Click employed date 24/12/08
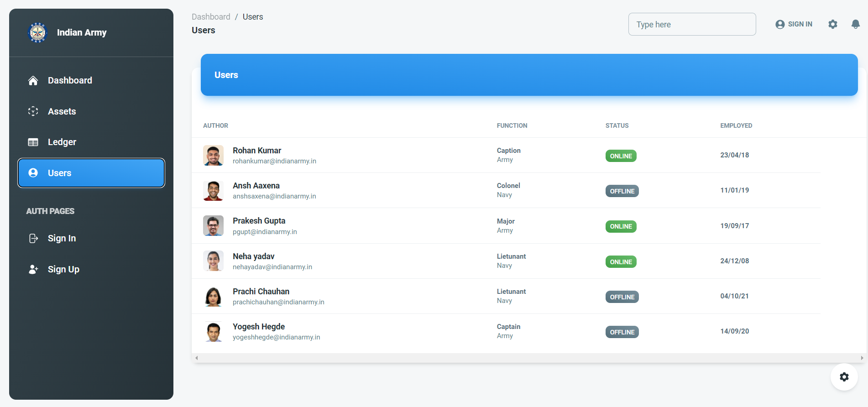This screenshot has width=868, height=407. click(735, 261)
